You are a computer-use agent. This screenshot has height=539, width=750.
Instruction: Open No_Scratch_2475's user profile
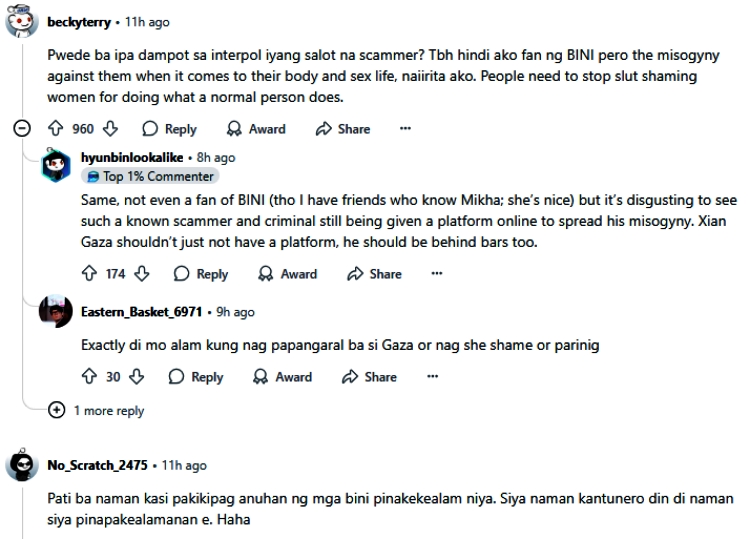98,465
